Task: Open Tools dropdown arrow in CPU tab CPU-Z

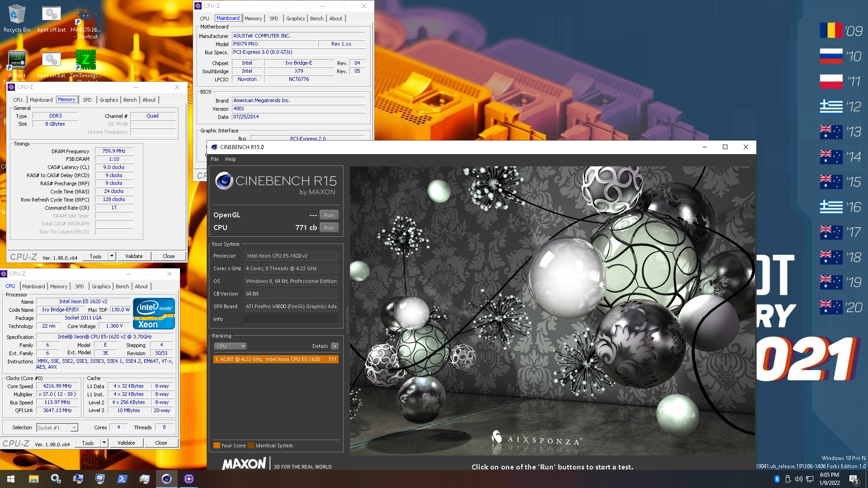Action: (104, 443)
